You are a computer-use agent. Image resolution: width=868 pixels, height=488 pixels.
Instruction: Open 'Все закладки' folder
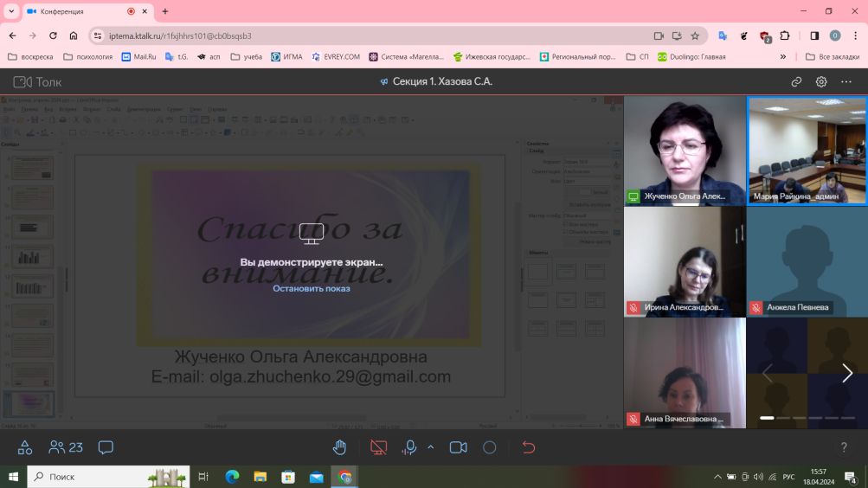(x=833, y=56)
